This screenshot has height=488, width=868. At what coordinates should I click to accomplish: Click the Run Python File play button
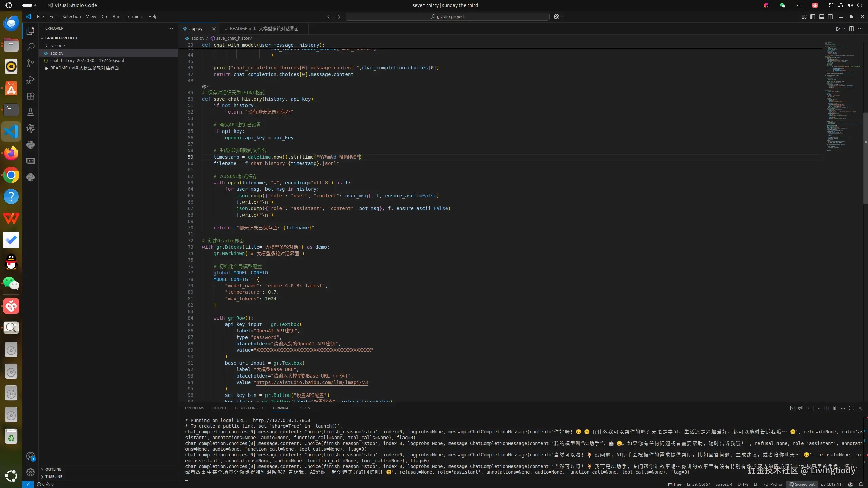click(x=837, y=29)
